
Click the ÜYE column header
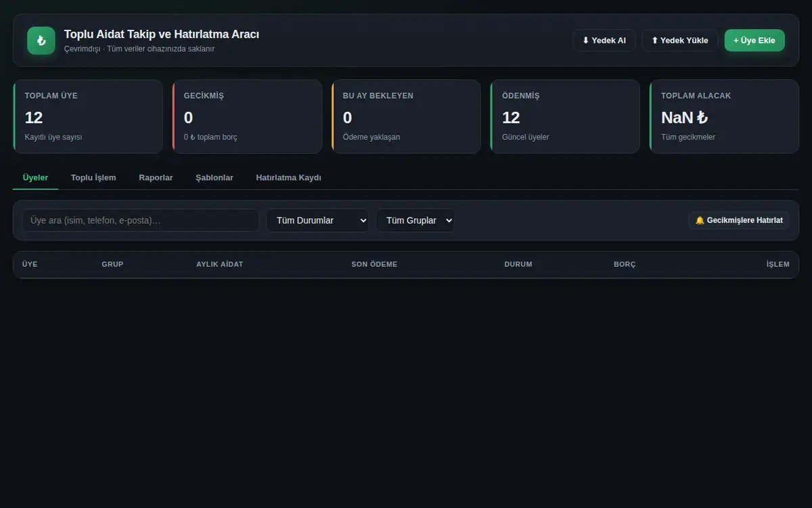point(30,264)
